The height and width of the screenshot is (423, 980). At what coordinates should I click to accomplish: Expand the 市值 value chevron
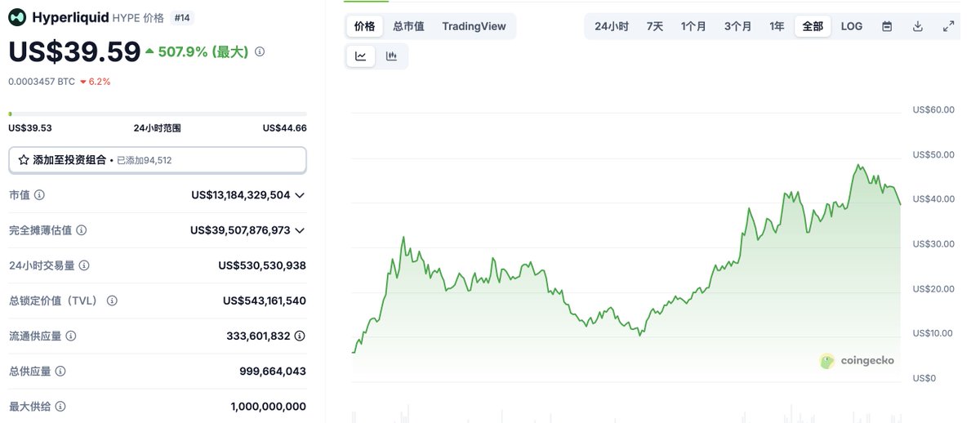[x=300, y=195]
